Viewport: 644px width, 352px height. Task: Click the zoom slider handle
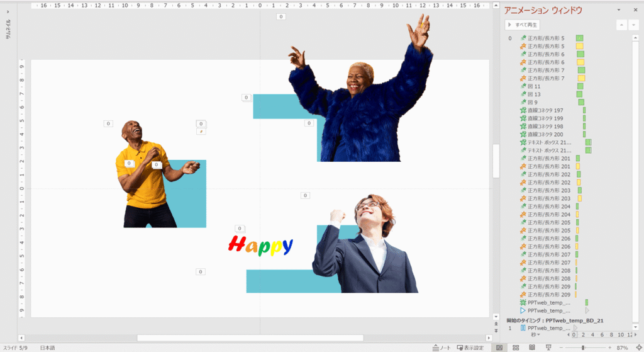click(x=583, y=348)
